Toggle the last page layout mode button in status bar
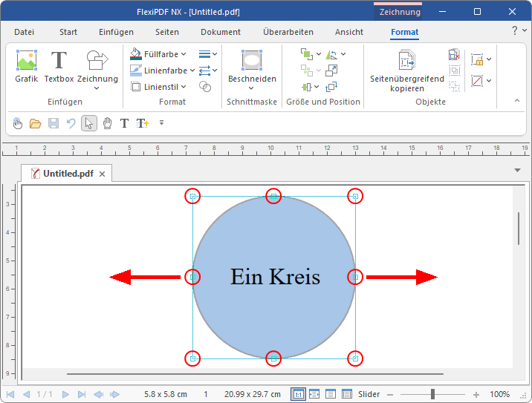This screenshot has width=532, height=403. 346,394
